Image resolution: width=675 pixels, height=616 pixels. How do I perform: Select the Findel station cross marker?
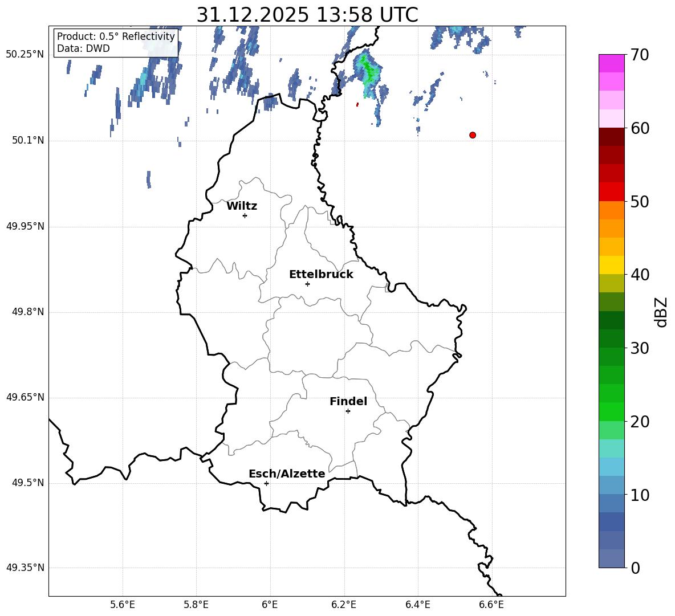(348, 411)
